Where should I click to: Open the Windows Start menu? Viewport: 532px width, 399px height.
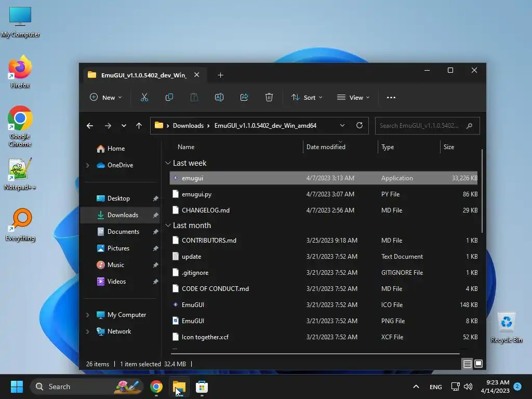click(17, 387)
